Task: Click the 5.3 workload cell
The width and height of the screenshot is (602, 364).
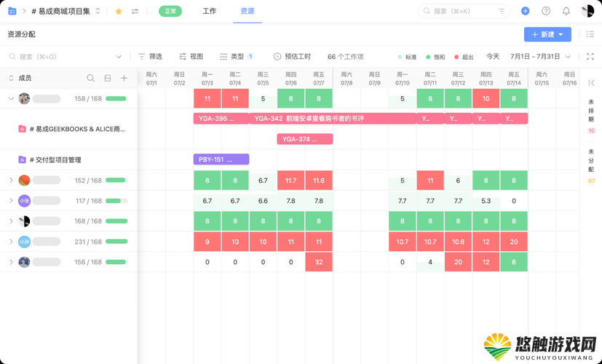Action: [486, 201]
